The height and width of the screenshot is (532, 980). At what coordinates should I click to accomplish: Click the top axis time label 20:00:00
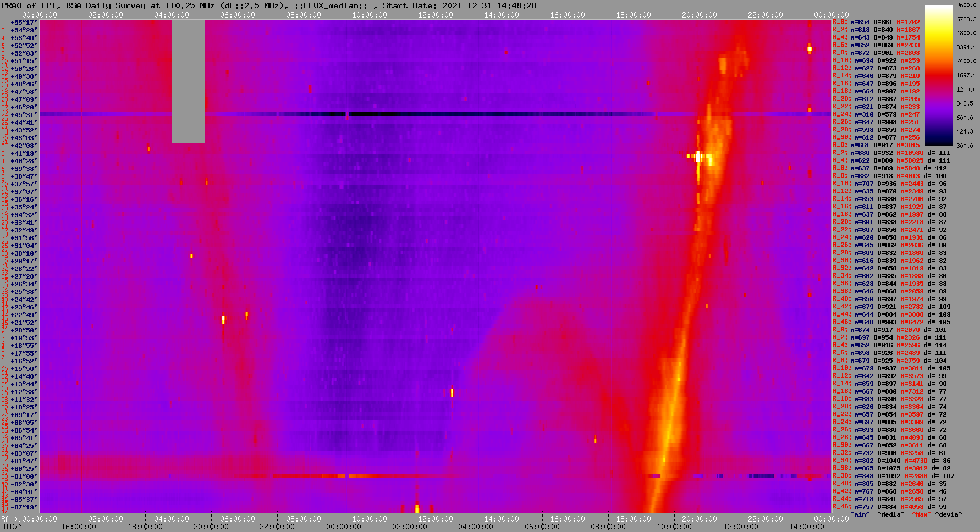coord(700,15)
